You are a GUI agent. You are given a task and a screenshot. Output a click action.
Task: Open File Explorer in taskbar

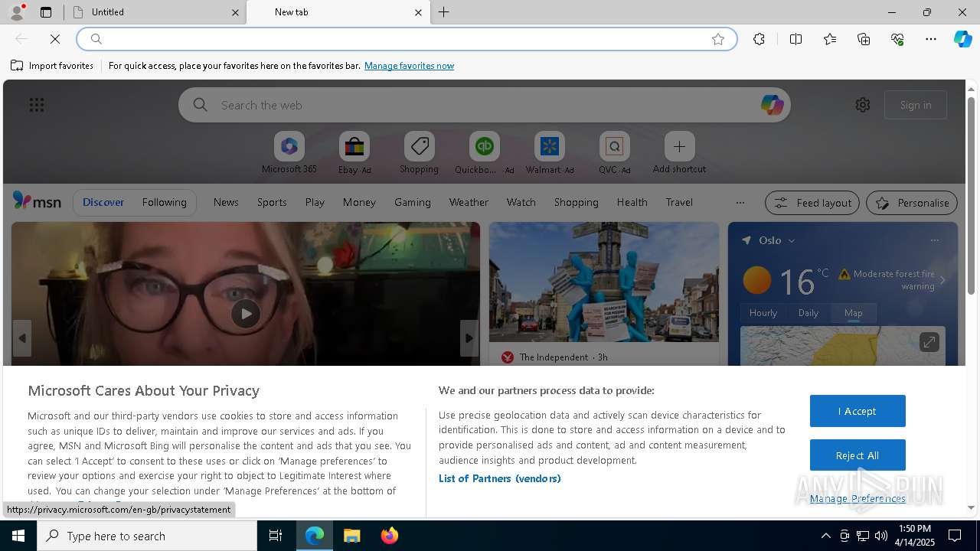coord(351,536)
